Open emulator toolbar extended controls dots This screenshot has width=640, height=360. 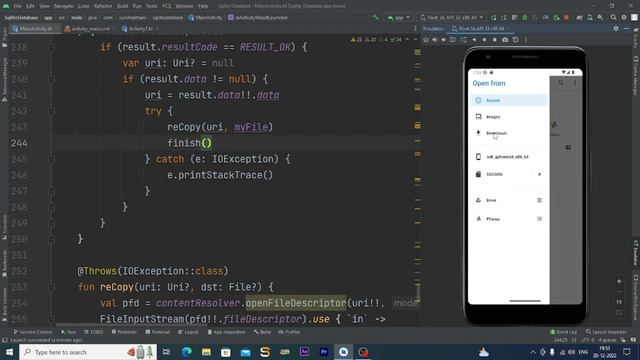[x=526, y=40]
